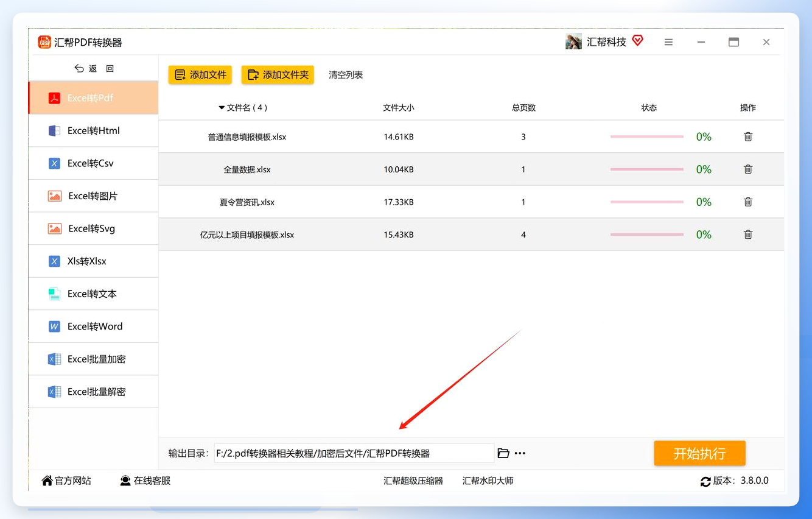Minimize the 汇帮PDF转换器 window

point(701,42)
